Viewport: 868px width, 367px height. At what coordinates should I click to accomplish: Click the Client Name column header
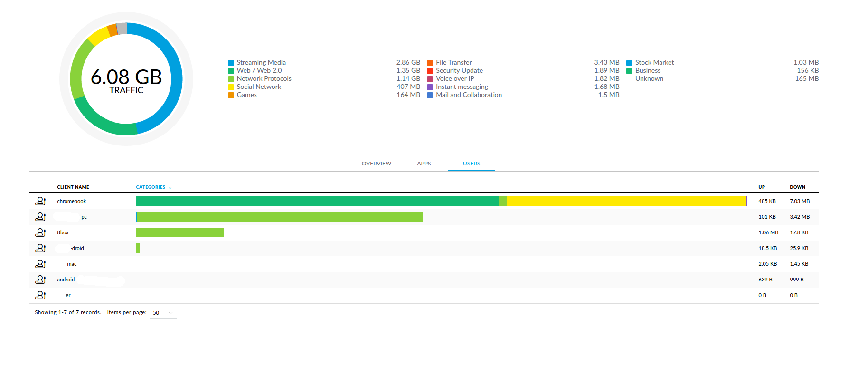pyautogui.click(x=73, y=187)
